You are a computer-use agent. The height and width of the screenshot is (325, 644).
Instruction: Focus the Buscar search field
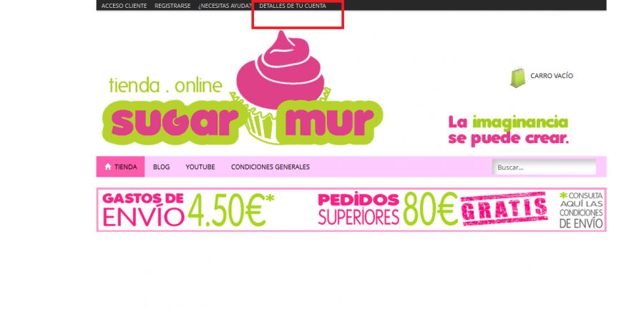pos(544,168)
